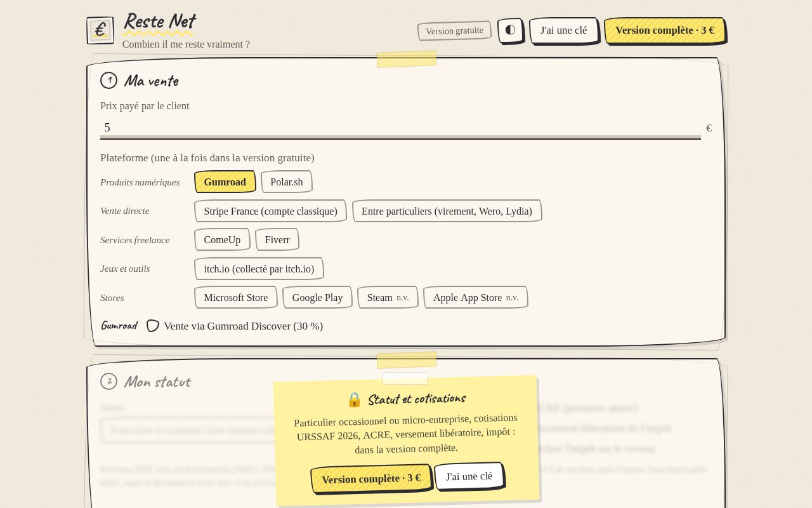Screen dimensions: 812x508
Task: Click the Reste Net title
Action: pyautogui.click(x=159, y=21)
